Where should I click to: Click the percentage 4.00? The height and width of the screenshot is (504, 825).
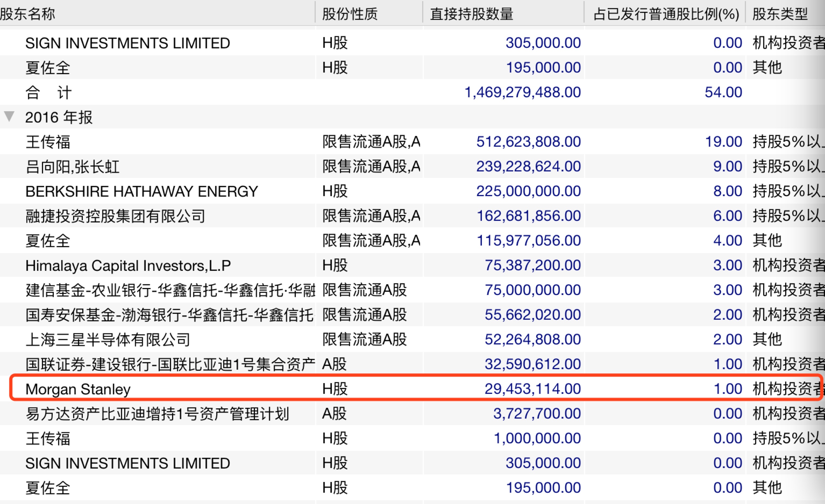coord(728,240)
